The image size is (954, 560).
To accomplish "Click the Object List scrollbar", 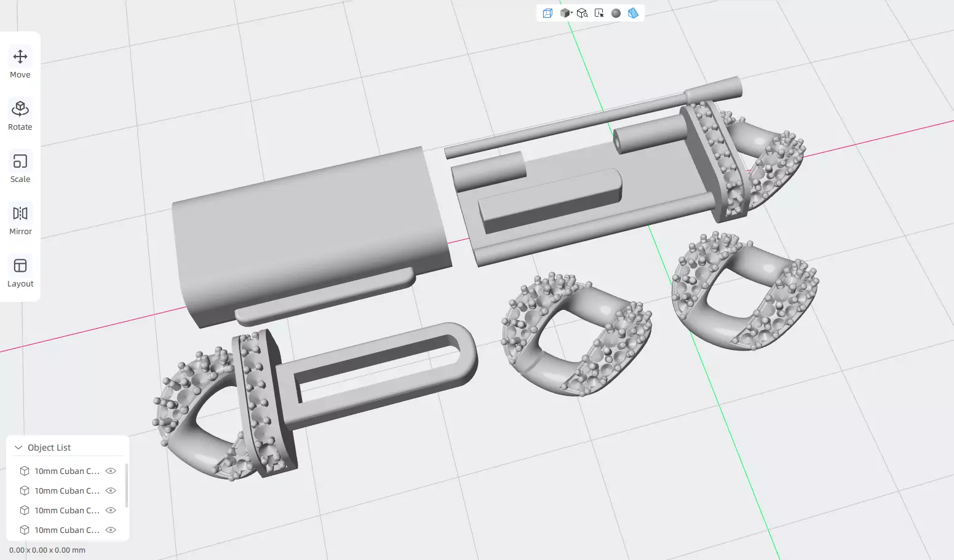I will (127, 486).
